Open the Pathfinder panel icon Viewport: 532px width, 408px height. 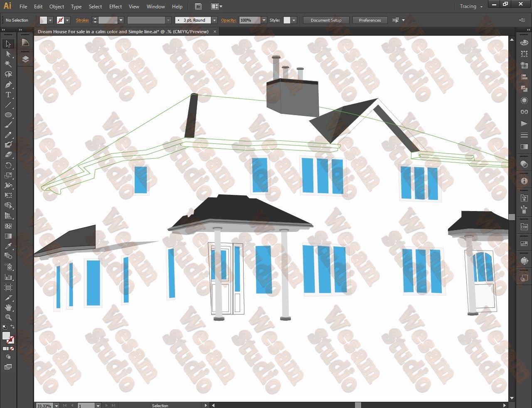524,88
